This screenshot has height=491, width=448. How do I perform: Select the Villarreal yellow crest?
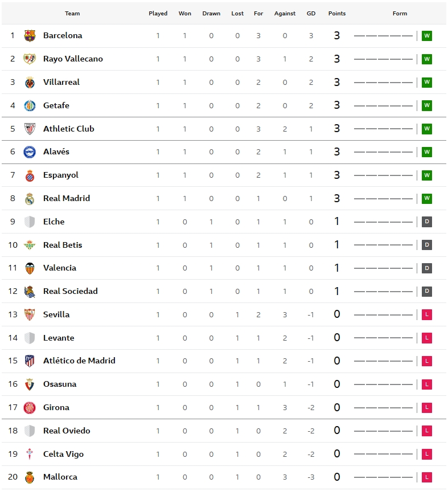tap(30, 83)
